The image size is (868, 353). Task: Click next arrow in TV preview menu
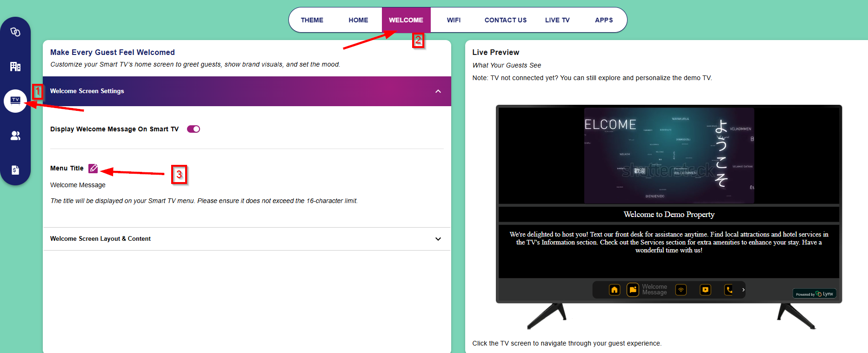tap(743, 290)
